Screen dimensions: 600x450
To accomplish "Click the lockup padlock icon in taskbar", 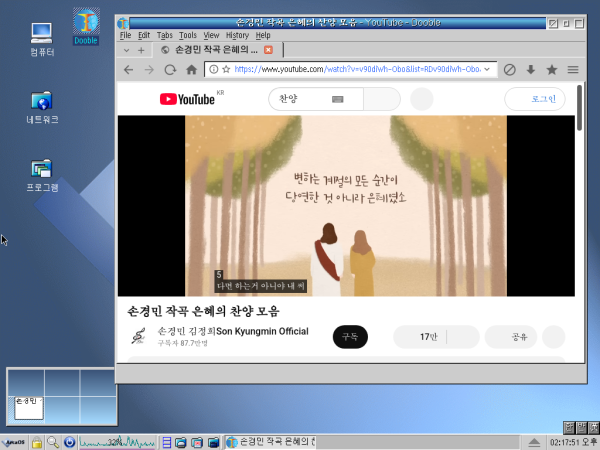I will pyautogui.click(x=37, y=442).
